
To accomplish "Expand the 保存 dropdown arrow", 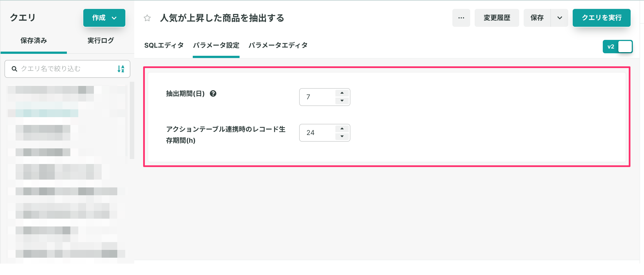I will (560, 18).
